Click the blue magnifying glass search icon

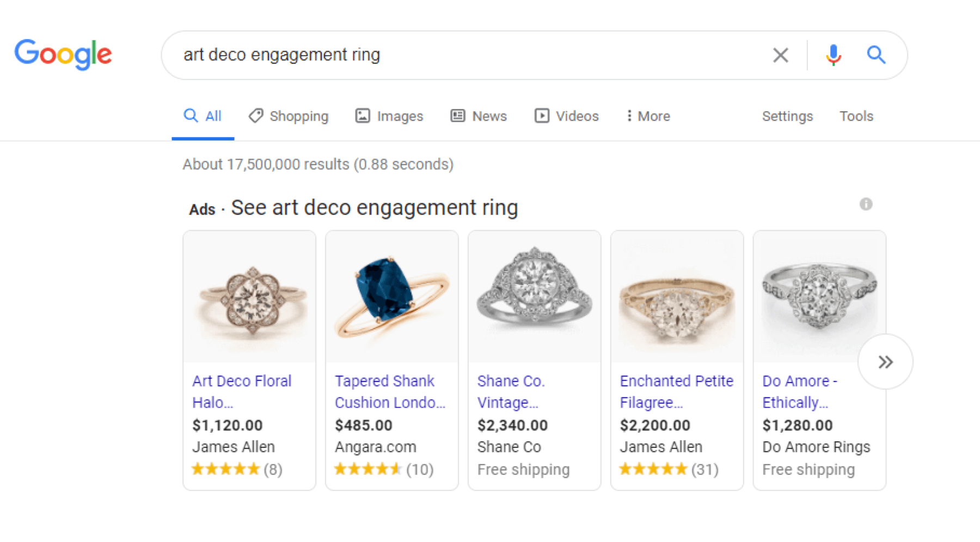click(x=875, y=55)
